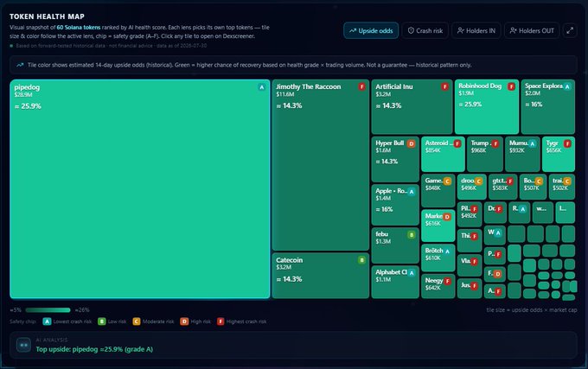588x369 pixels.
Task: Switch to the Upside odds lens
Action: tap(371, 31)
